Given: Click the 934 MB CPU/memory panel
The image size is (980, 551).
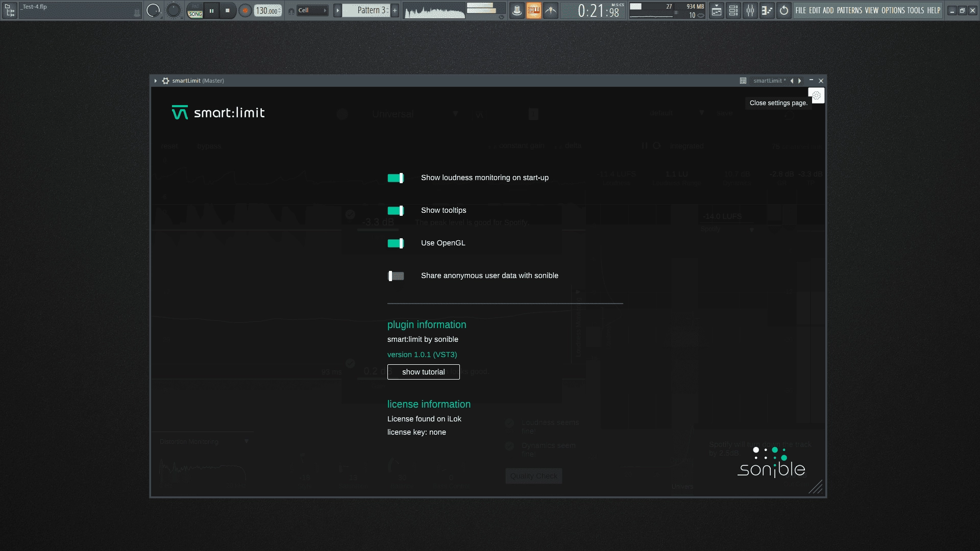Looking at the screenshot, I should tap(667, 10).
